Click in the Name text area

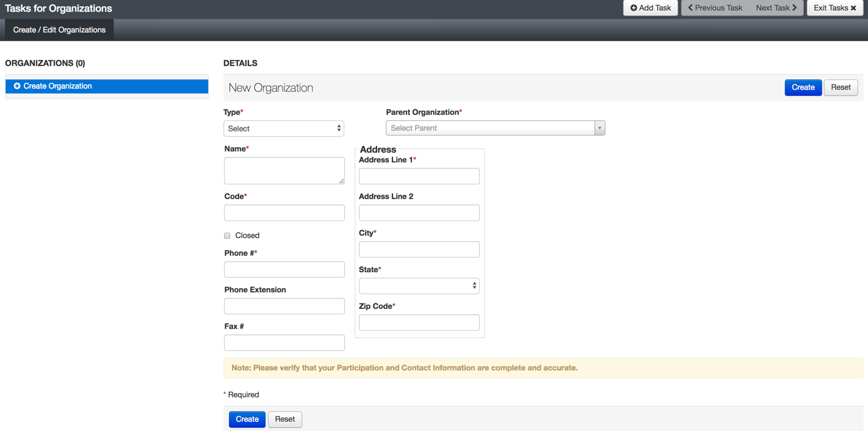click(x=284, y=170)
